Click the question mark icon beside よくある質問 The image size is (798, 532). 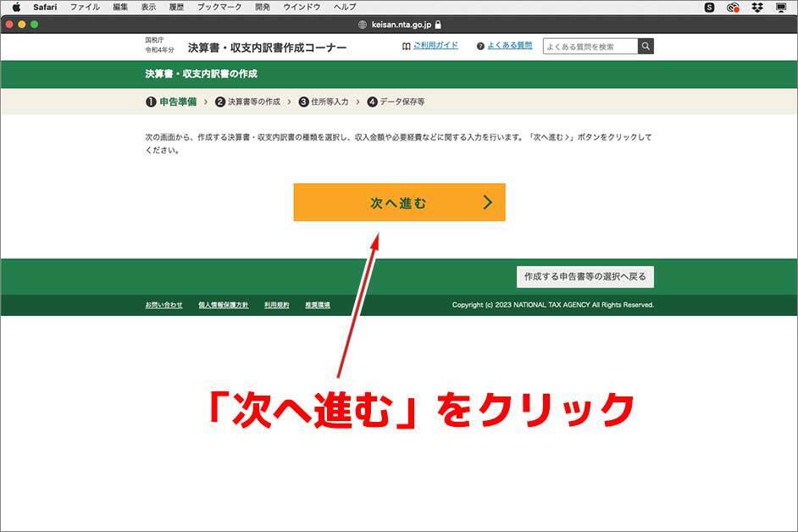(x=480, y=47)
